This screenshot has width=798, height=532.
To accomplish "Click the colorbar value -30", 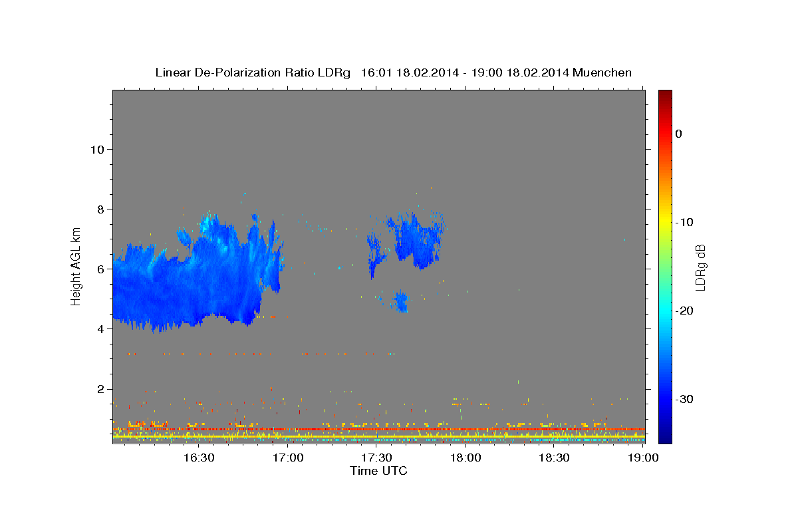I will point(685,399).
